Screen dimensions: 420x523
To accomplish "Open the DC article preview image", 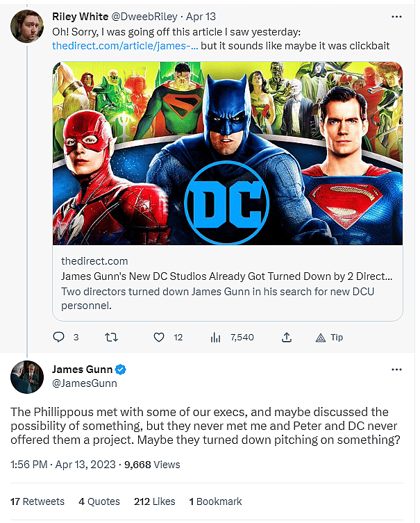I will (228, 153).
